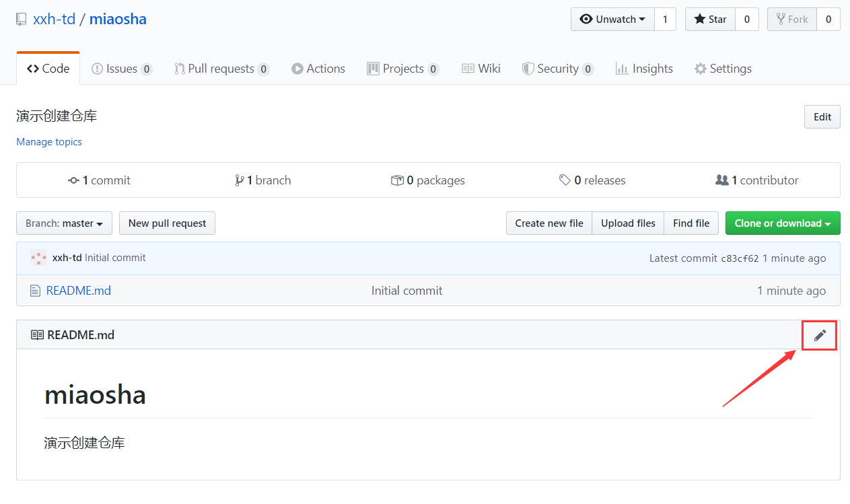The width and height of the screenshot is (850, 504).
Task: Click the stargazers count 0
Action: [747, 20]
